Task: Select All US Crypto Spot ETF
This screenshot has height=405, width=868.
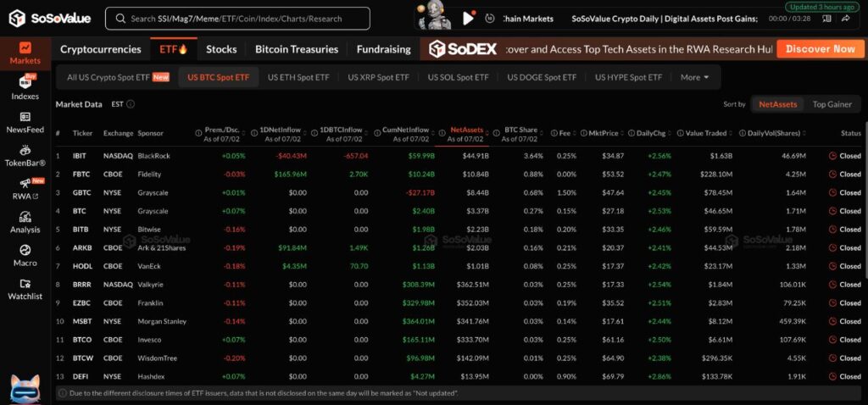Action: point(117,77)
